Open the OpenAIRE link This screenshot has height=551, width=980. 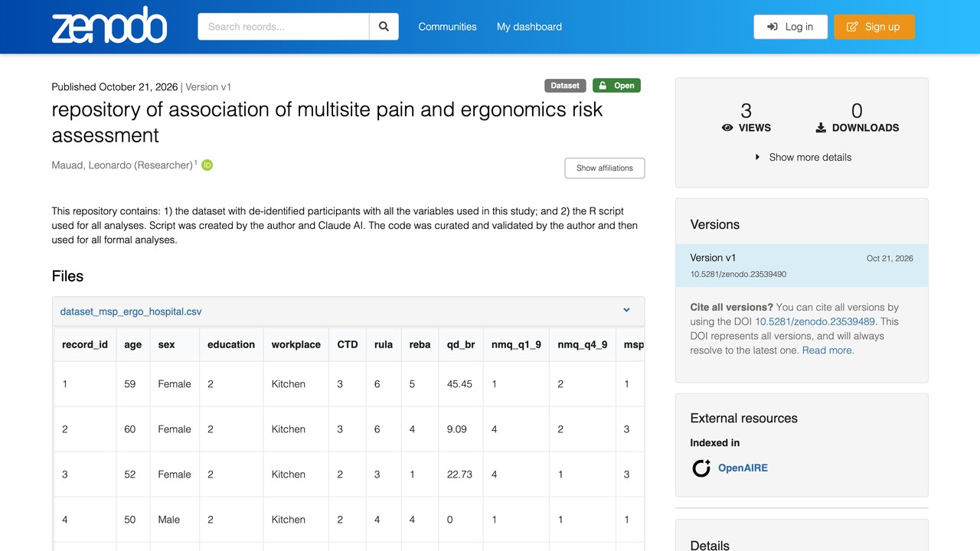(743, 468)
